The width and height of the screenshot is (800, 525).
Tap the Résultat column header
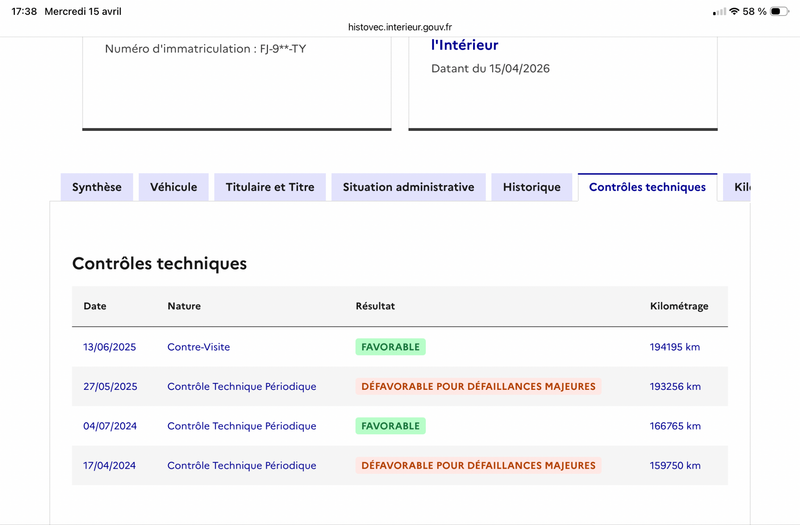[x=375, y=306]
